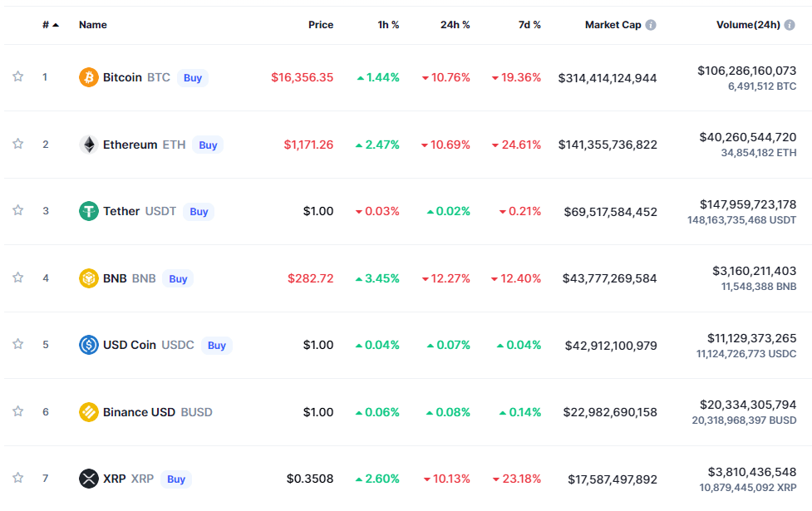This screenshot has height=511, width=812.
Task: Click the Binance USD logo icon
Action: pyautogui.click(x=88, y=412)
